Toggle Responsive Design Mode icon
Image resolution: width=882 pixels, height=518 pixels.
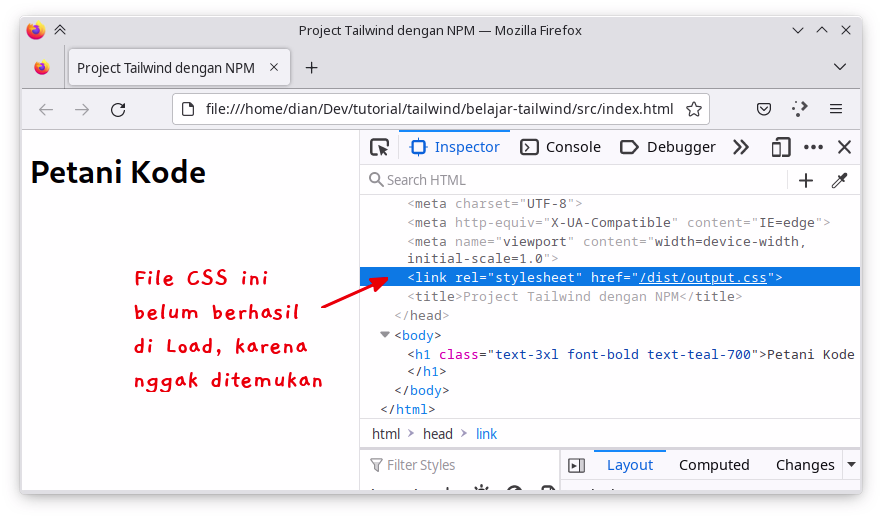(781, 147)
